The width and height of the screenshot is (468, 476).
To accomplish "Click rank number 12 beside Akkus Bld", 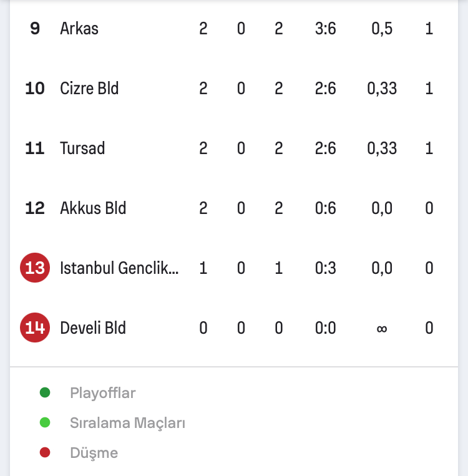I will 35,208.
